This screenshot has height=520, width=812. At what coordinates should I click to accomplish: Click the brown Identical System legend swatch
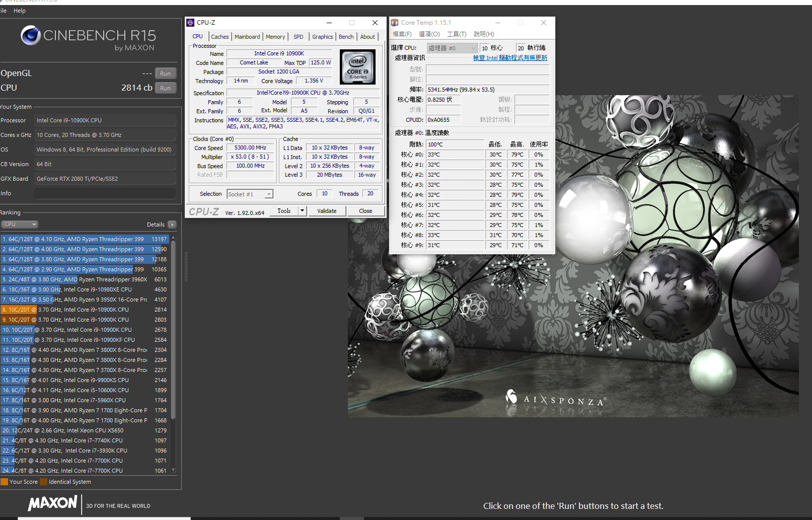point(43,482)
